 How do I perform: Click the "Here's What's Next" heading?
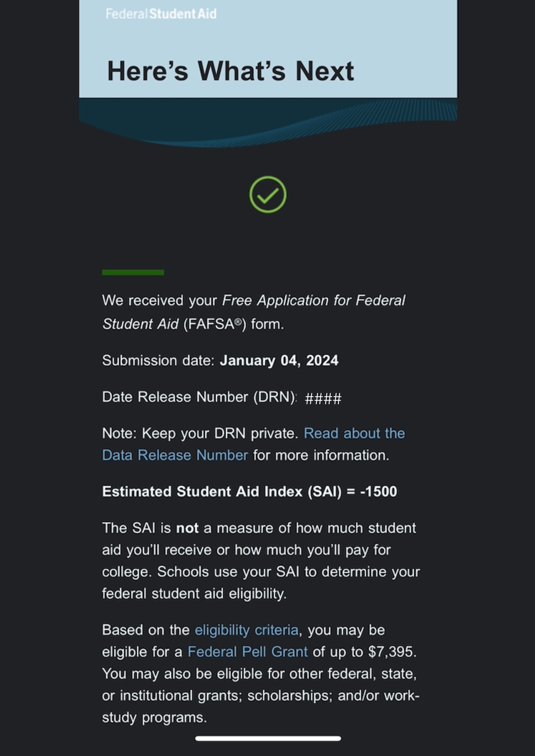tap(230, 71)
